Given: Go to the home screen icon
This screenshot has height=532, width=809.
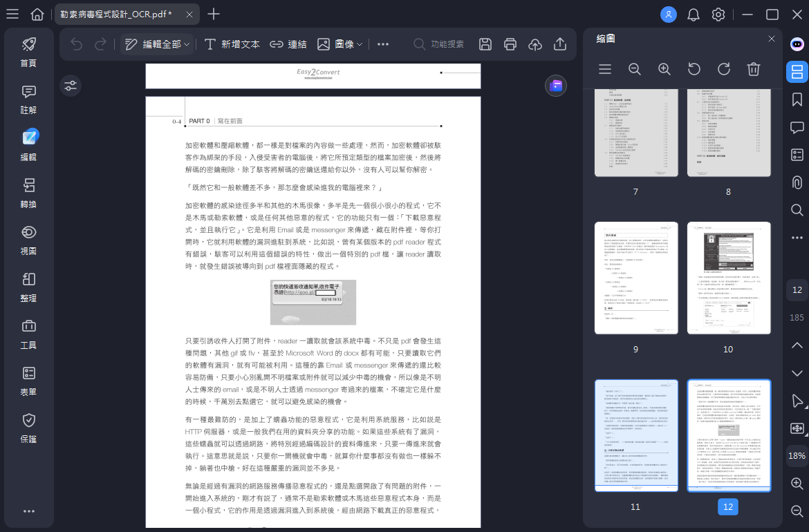Looking at the screenshot, I should tap(37, 14).
